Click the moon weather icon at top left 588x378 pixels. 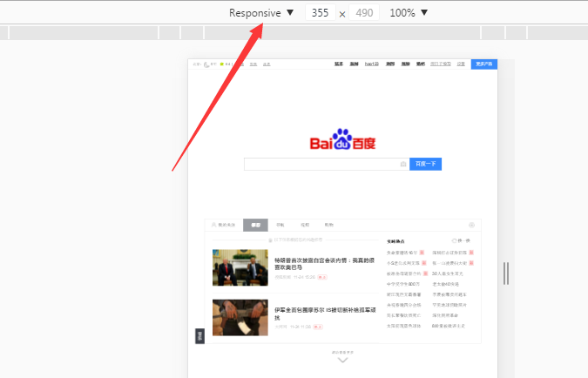tap(206, 64)
